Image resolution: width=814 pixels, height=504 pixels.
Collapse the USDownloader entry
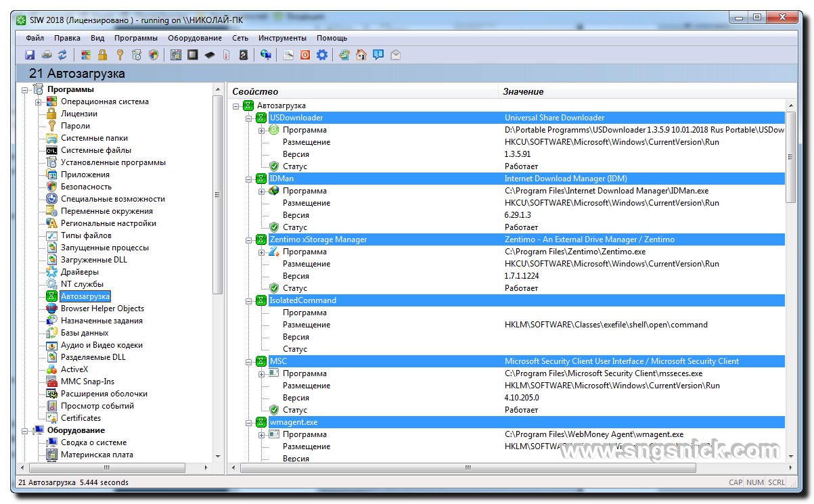(x=249, y=118)
